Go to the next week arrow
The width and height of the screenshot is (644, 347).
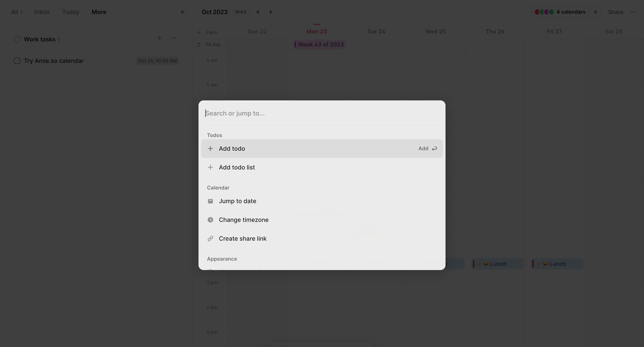click(x=271, y=12)
